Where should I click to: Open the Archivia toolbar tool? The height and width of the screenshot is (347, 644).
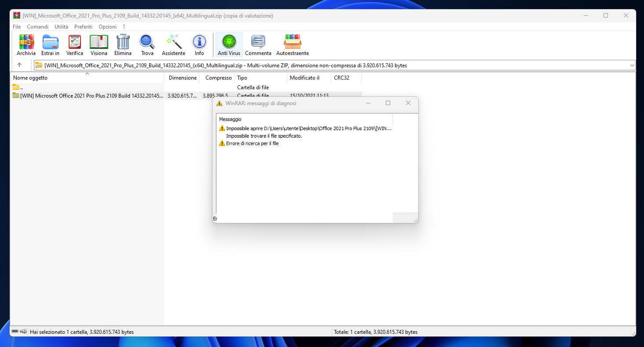(x=26, y=45)
